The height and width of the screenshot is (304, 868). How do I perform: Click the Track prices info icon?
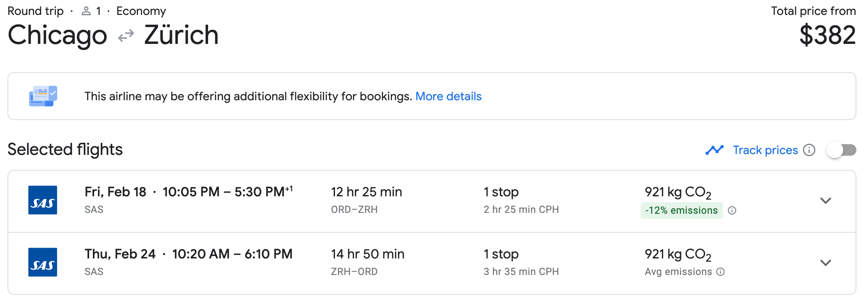809,150
